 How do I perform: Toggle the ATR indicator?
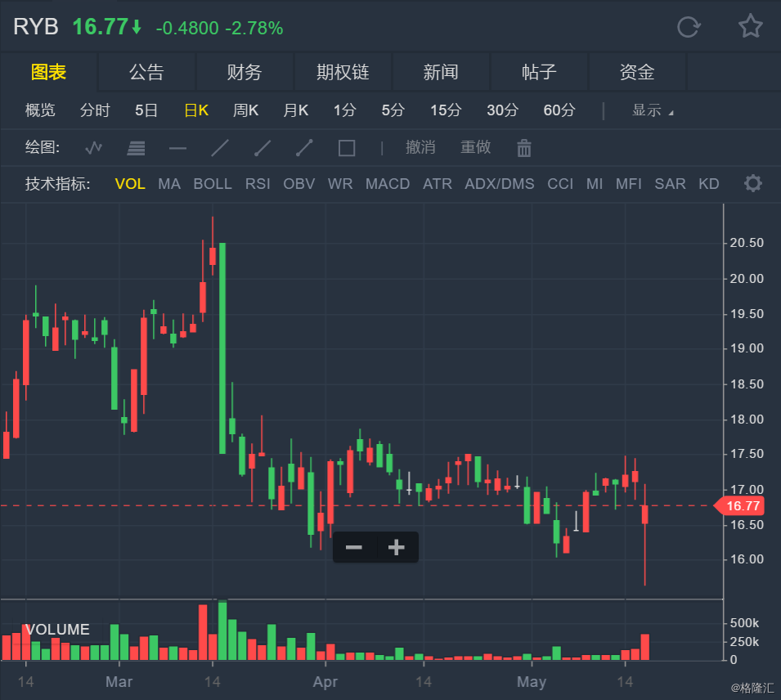[x=438, y=184]
